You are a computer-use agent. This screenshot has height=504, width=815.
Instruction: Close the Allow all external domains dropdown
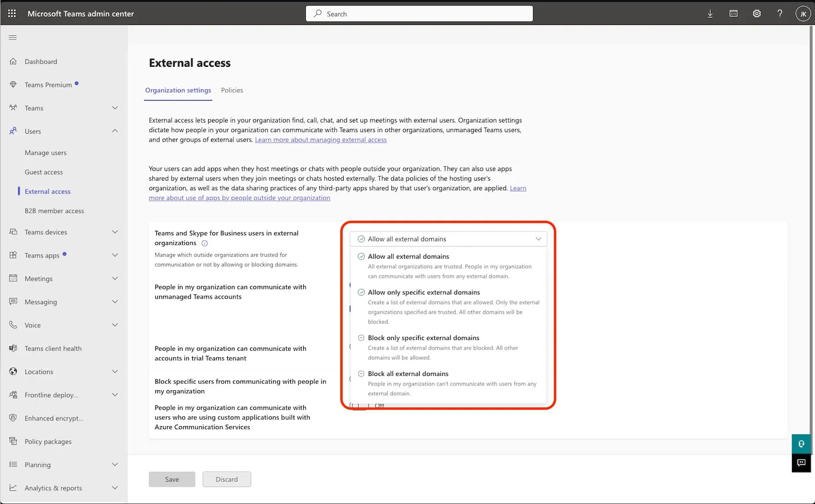pos(448,239)
